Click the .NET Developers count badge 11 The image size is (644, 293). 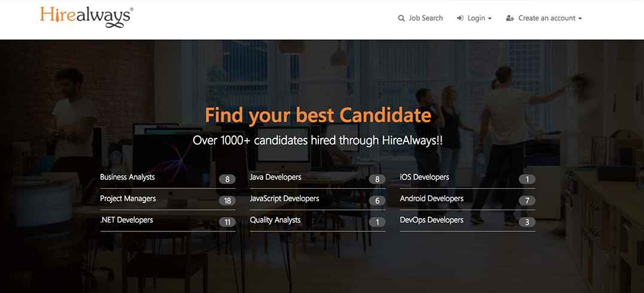click(227, 222)
